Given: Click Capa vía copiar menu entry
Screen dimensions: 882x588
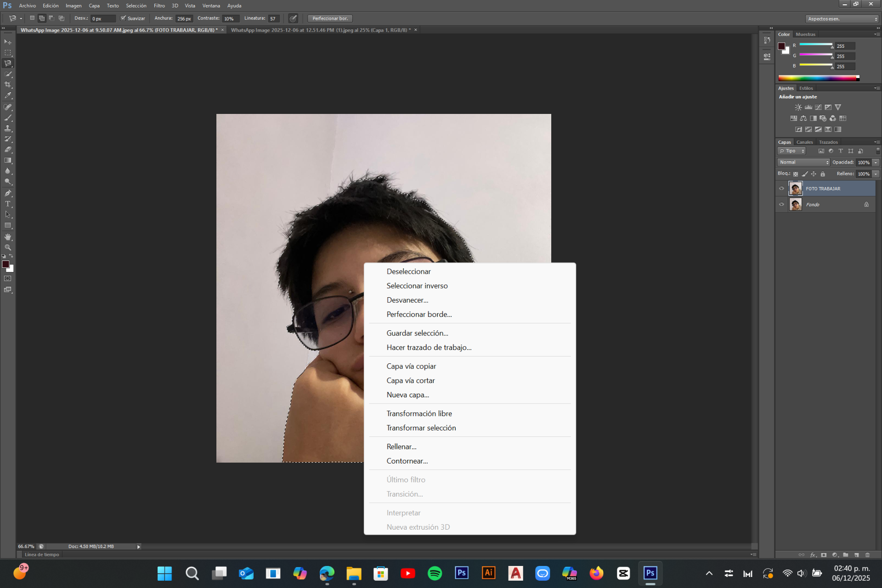Looking at the screenshot, I should tap(411, 366).
